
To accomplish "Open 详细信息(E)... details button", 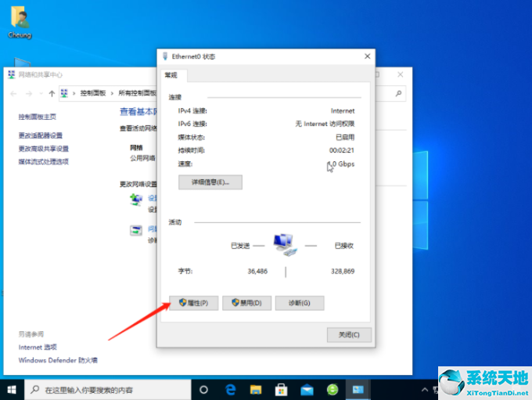I will click(x=210, y=182).
